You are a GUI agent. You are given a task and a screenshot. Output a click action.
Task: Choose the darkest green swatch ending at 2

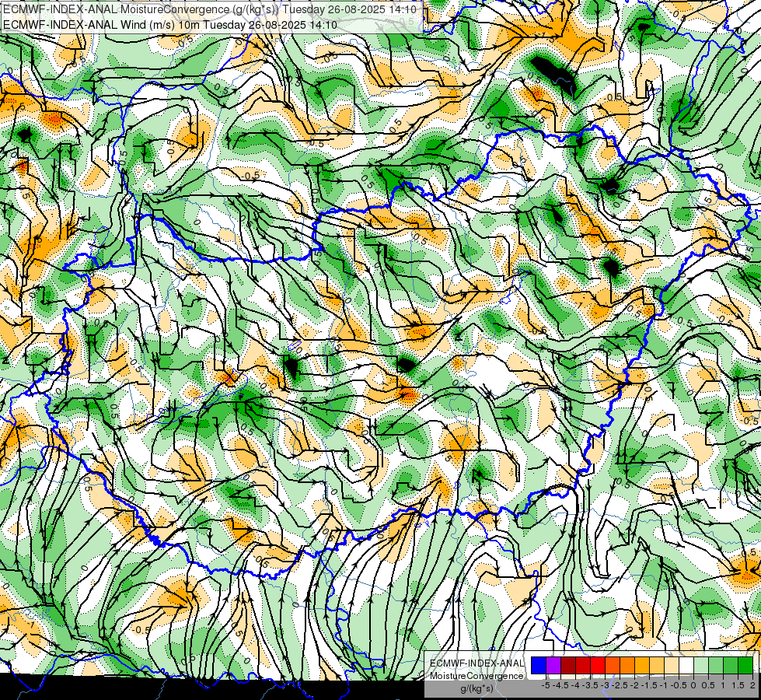(745, 665)
